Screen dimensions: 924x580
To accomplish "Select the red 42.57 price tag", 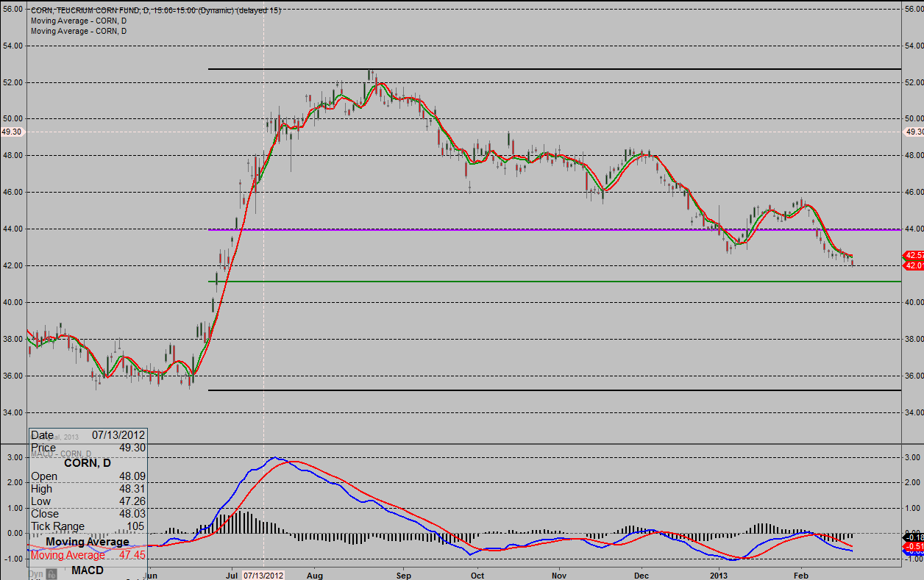I will [x=913, y=255].
